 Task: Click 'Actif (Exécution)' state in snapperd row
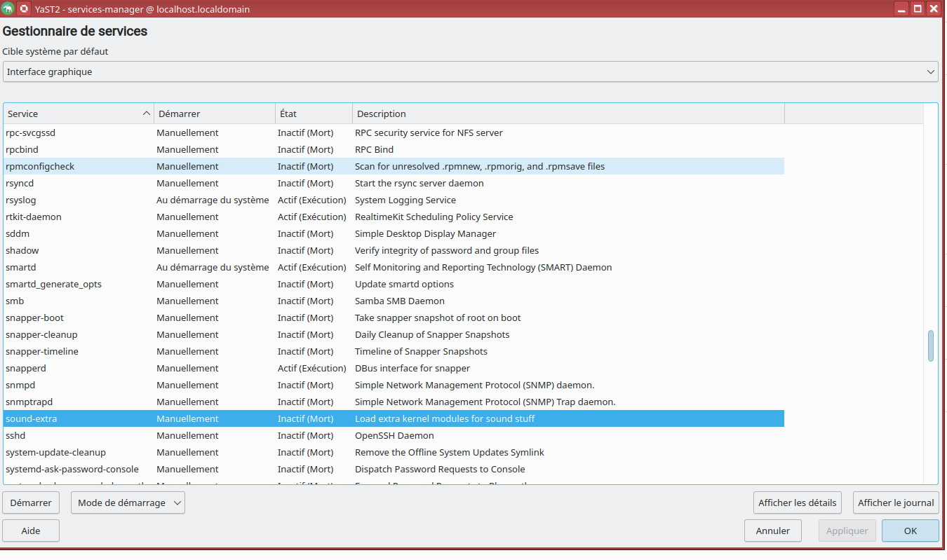pyautogui.click(x=312, y=368)
